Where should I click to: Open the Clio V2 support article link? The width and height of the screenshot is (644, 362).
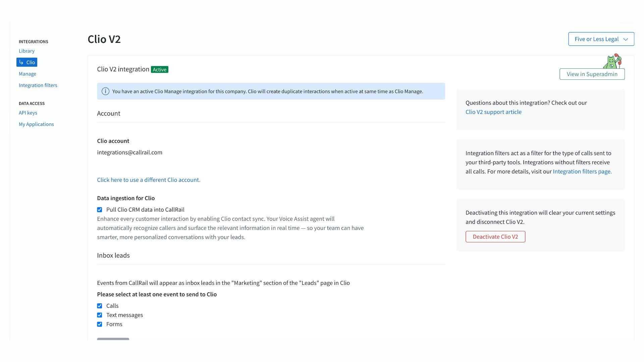493,112
